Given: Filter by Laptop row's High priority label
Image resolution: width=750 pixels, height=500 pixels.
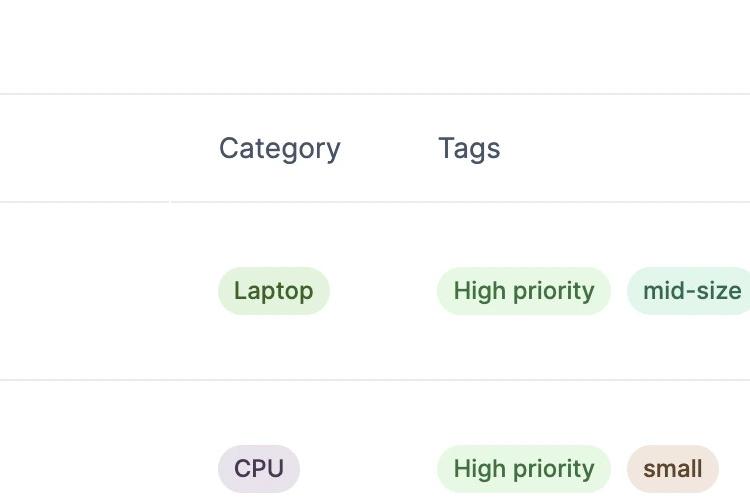Looking at the screenshot, I should coord(524,291).
